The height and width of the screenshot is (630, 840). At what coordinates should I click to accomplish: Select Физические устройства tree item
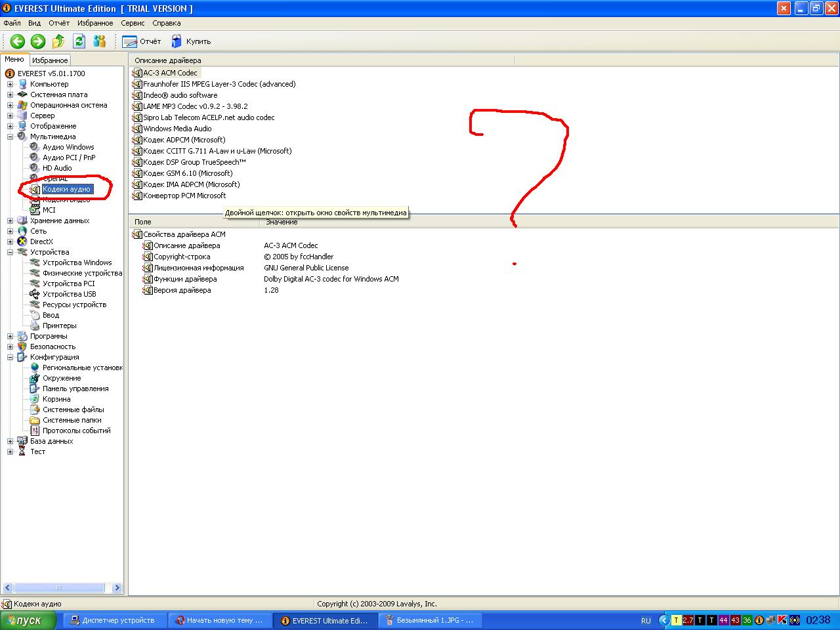83,273
